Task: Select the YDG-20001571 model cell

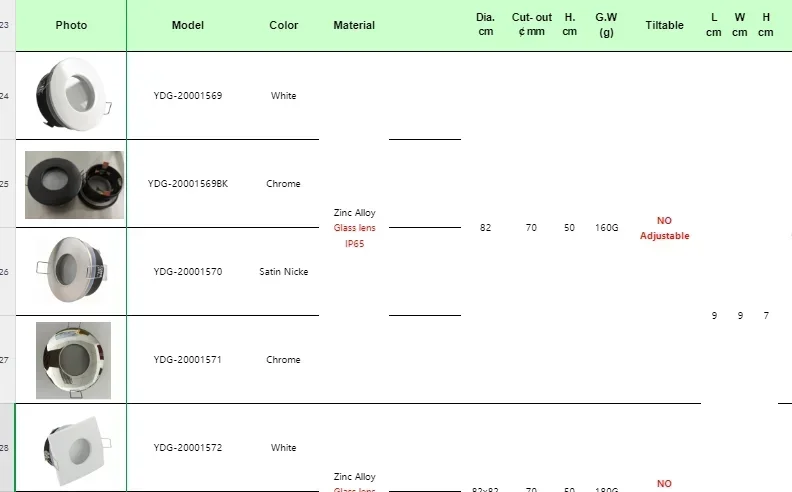Action: click(187, 359)
